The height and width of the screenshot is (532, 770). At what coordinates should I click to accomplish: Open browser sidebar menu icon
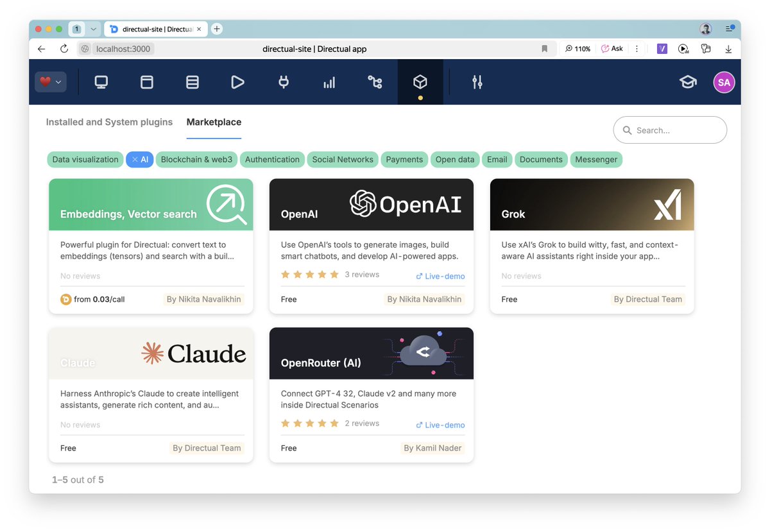click(730, 29)
